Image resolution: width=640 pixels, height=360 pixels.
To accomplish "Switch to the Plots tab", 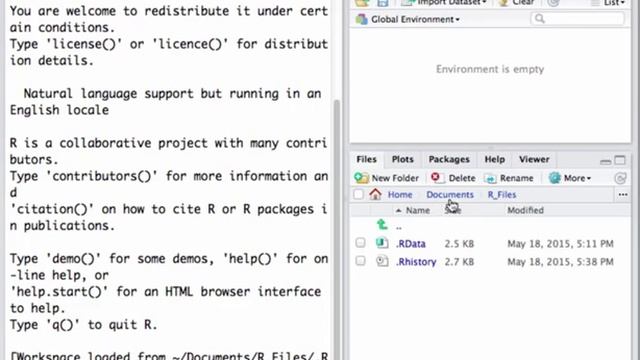I will tap(402, 159).
